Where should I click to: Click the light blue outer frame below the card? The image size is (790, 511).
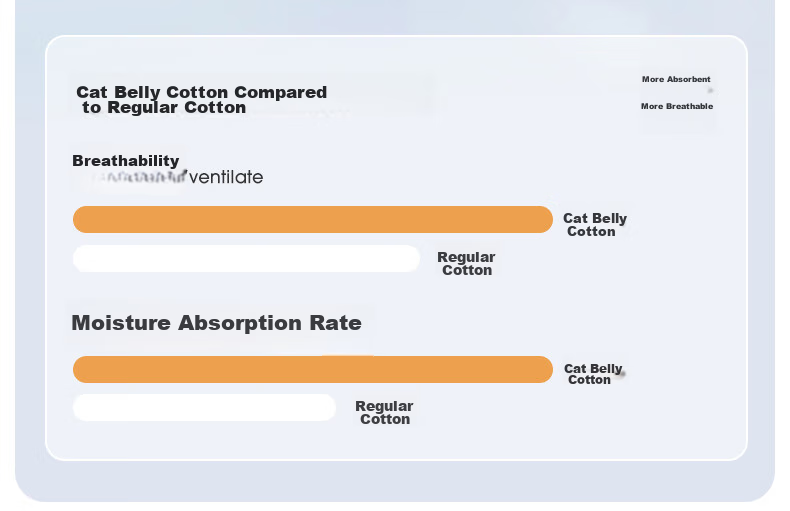click(395, 481)
